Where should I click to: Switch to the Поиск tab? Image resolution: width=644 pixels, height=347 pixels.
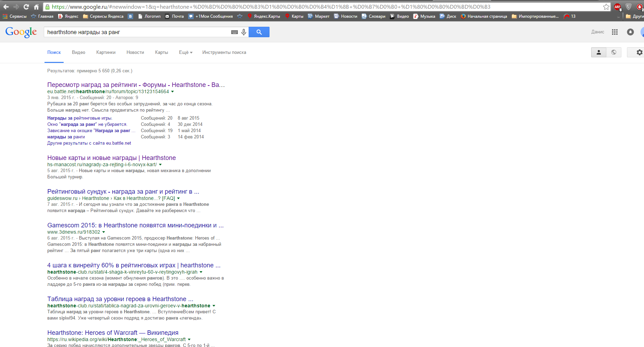point(54,53)
